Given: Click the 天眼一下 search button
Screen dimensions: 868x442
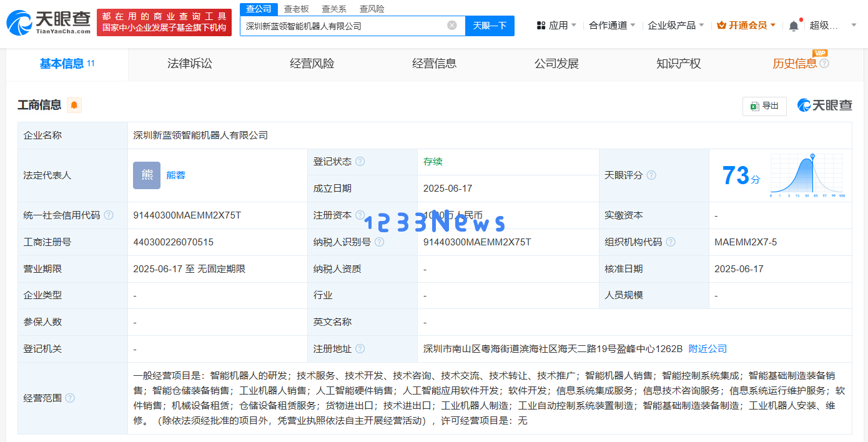Looking at the screenshot, I should (x=490, y=26).
